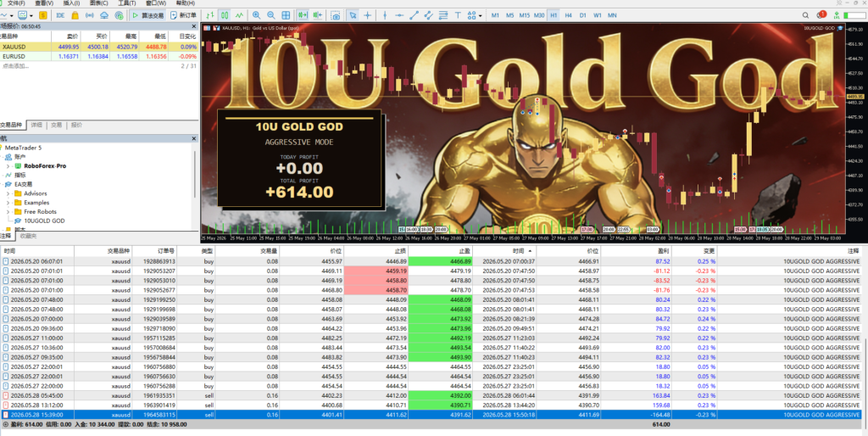
Task: Zoom in on the chart
Action: 256,15
